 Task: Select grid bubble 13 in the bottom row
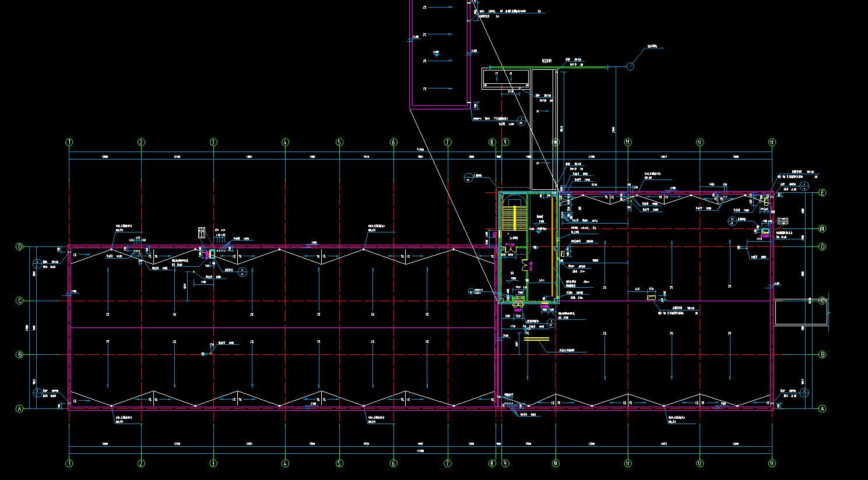click(x=772, y=464)
